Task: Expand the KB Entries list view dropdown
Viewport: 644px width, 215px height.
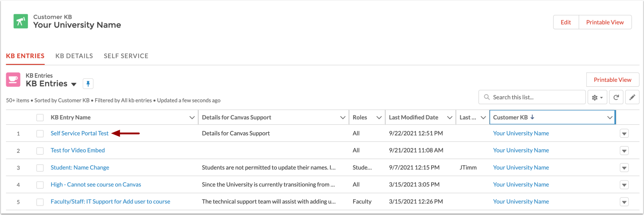Action: [74, 84]
